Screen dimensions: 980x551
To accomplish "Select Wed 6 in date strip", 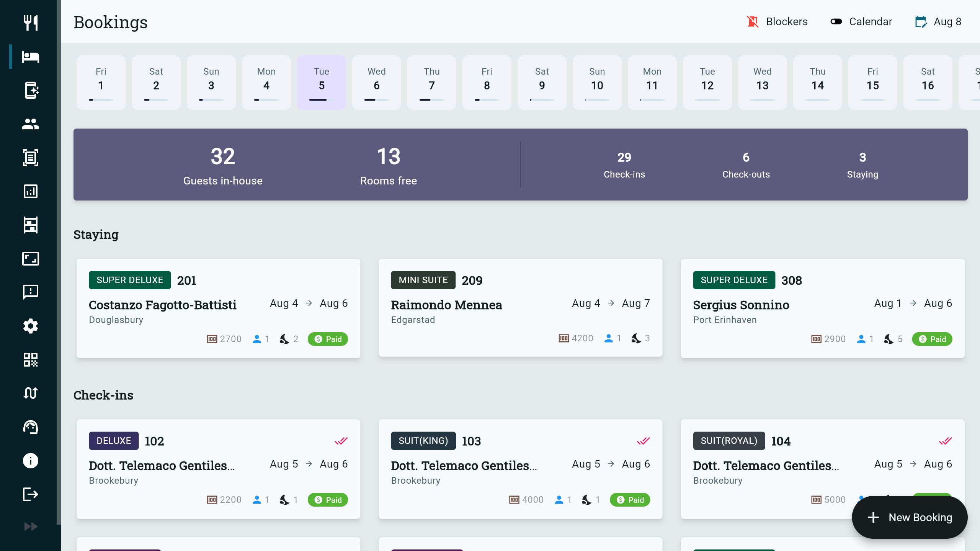I will click(377, 83).
